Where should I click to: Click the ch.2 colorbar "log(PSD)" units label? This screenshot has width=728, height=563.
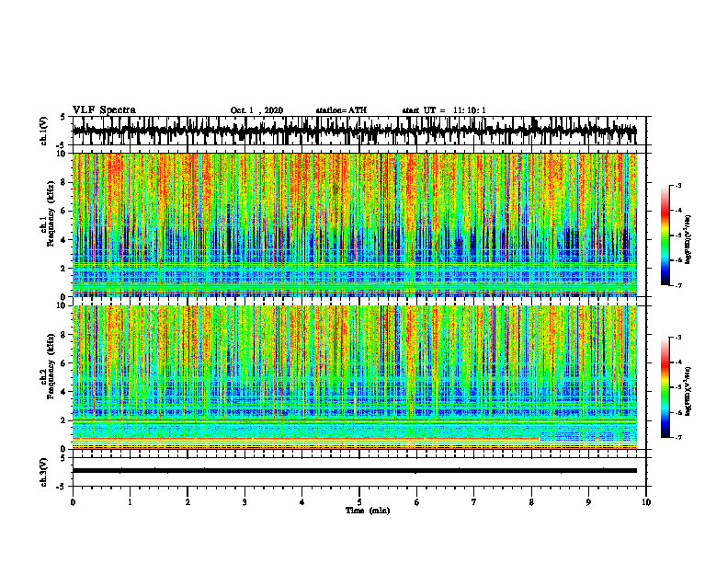coord(688,391)
